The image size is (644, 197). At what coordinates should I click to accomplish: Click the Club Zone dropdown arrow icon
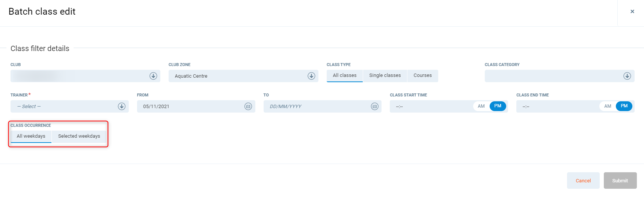(311, 76)
